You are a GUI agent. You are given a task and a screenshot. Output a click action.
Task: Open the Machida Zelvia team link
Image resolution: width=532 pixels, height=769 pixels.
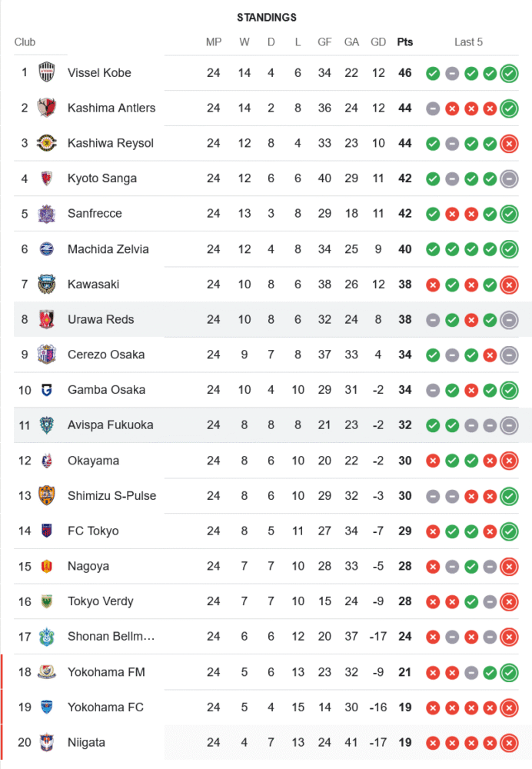[108, 249]
